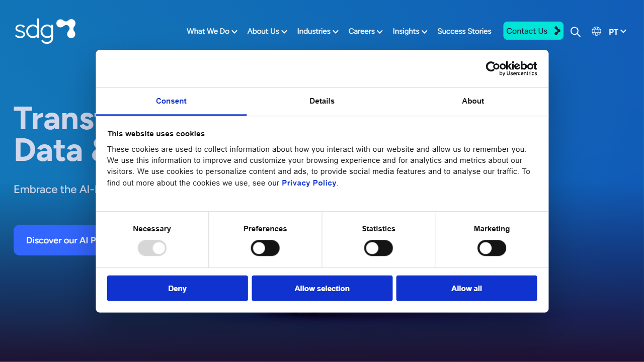Enable the Marketing cookies switch
Viewport: 644px width, 362px height.
(x=492, y=248)
